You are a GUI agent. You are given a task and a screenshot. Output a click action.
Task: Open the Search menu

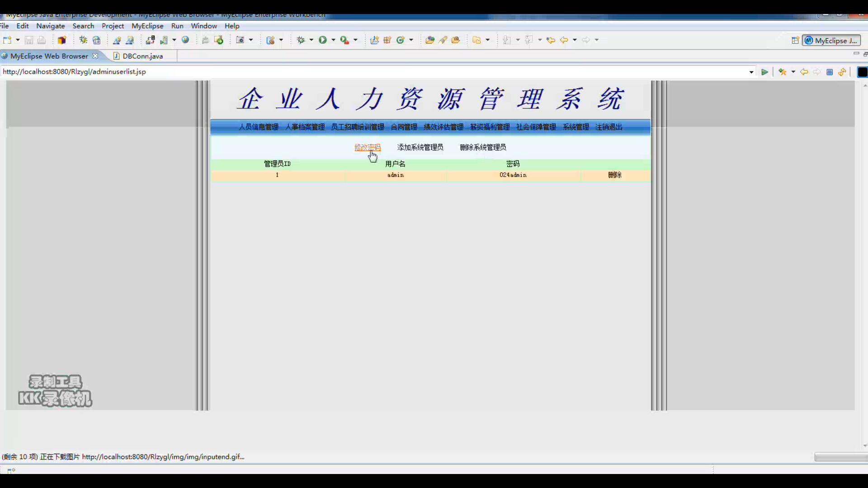pos(83,26)
